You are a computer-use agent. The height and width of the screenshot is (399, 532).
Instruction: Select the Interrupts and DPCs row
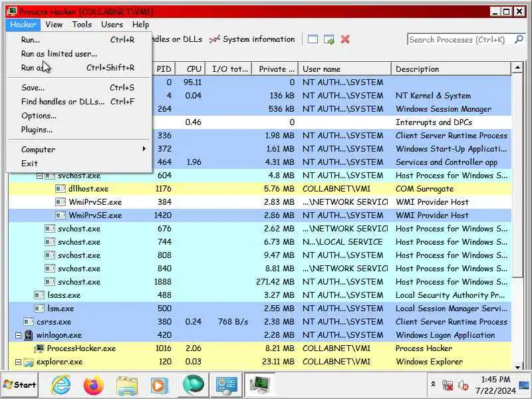point(332,122)
